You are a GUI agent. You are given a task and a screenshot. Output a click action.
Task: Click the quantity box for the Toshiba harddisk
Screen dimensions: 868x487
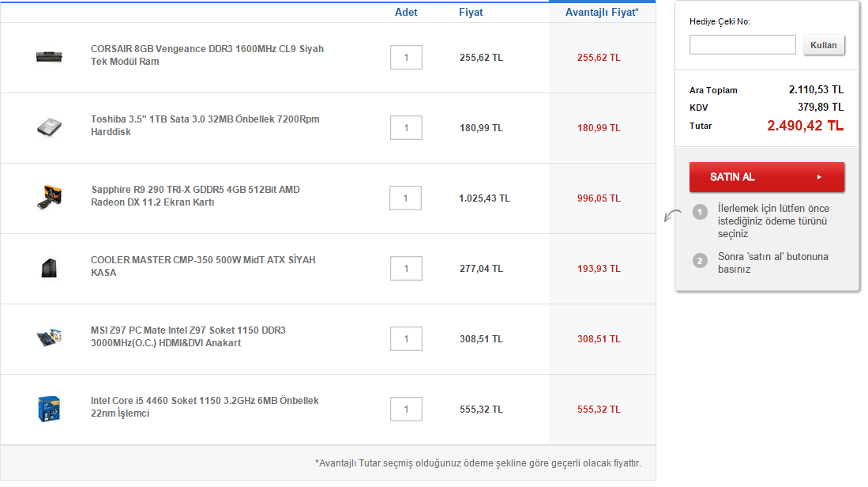(406, 128)
